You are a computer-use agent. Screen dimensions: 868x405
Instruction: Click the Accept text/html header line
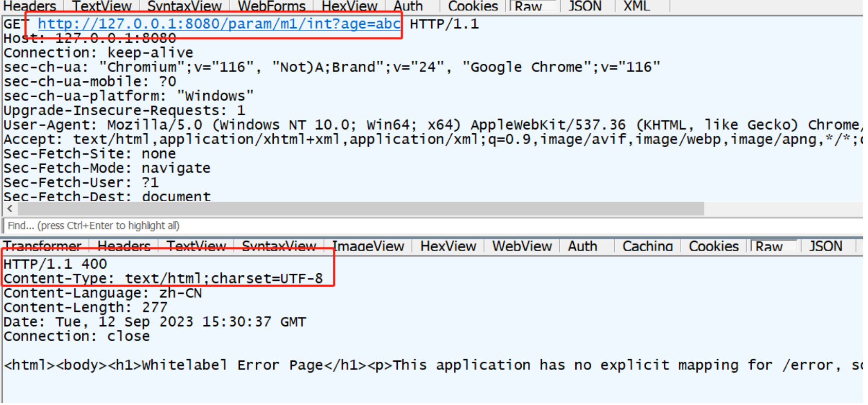coord(433,139)
